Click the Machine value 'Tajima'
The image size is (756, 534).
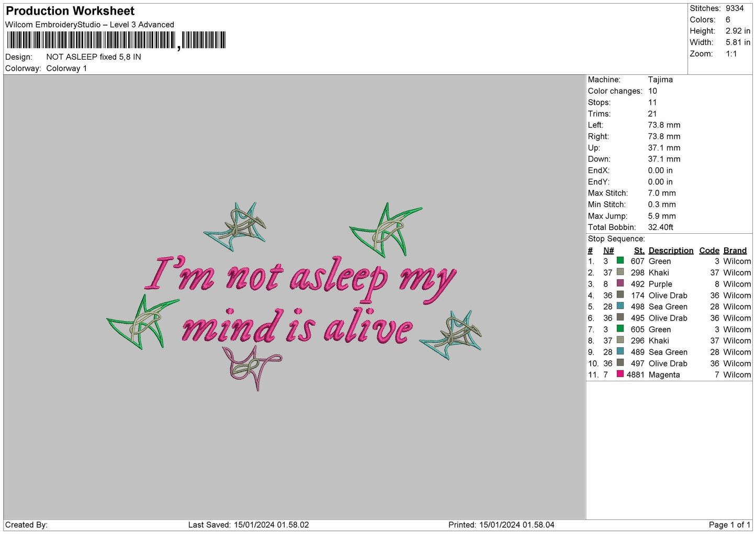tap(660, 79)
